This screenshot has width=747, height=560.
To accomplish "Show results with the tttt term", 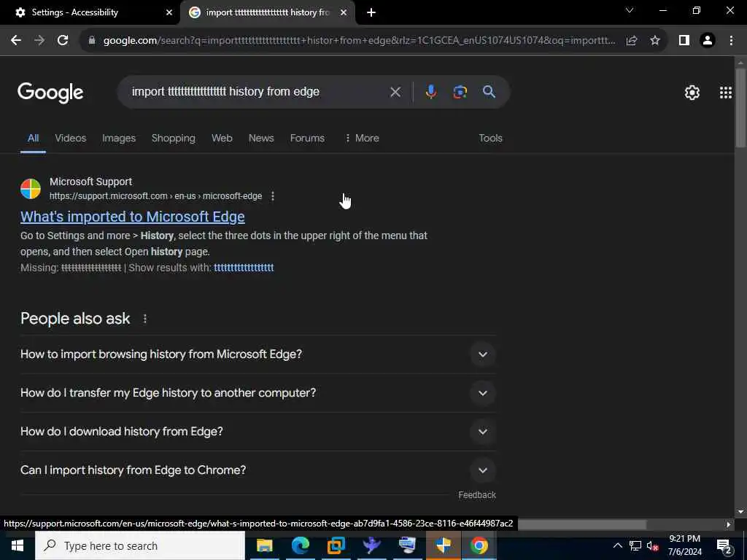I will click(244, 268).
